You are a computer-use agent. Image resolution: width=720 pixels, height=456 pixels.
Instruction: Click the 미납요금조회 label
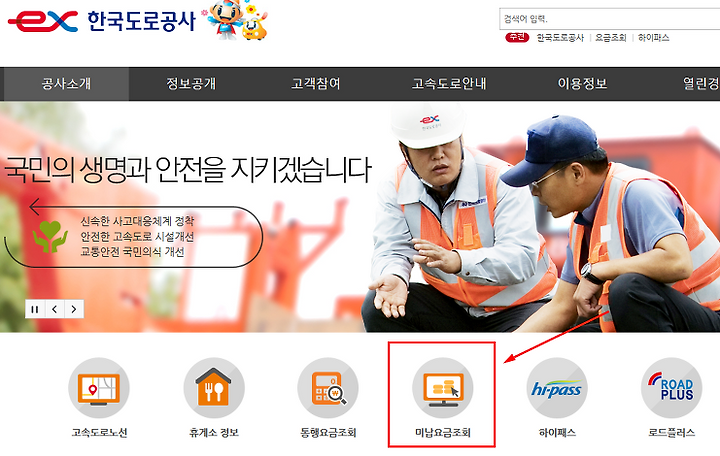point(443,433)
